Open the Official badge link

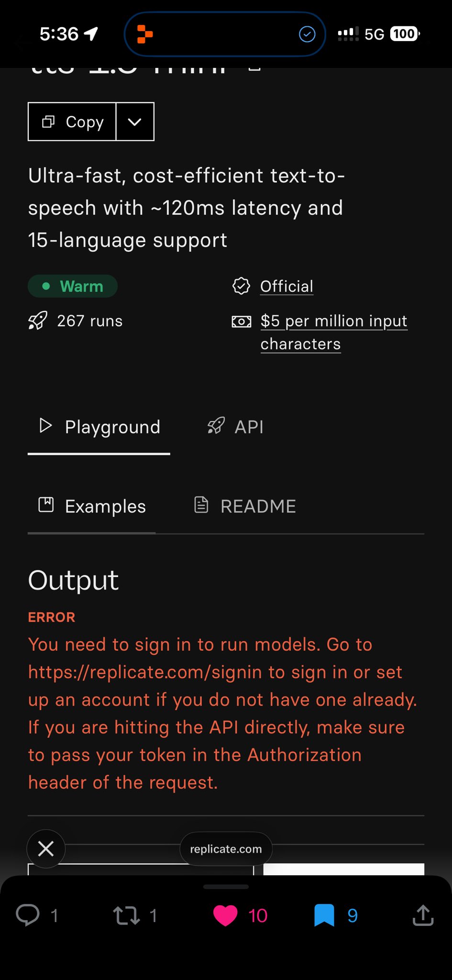point(287,286)
